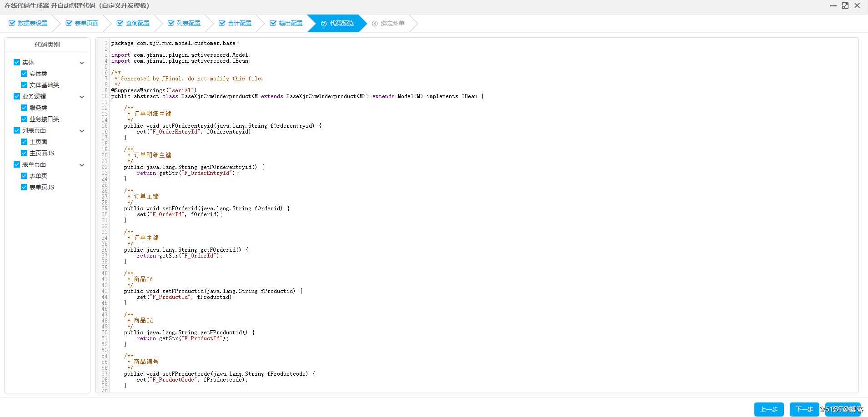Click the getFProductid method signature

(x=189, y=333)
